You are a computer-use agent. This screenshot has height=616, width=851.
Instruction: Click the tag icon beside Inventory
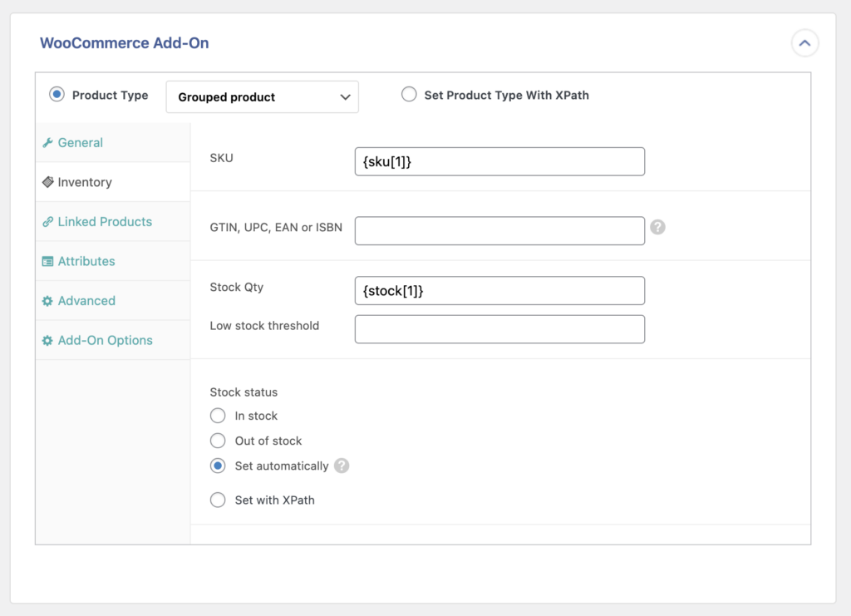pyautogui.click(x=49, y=181)
